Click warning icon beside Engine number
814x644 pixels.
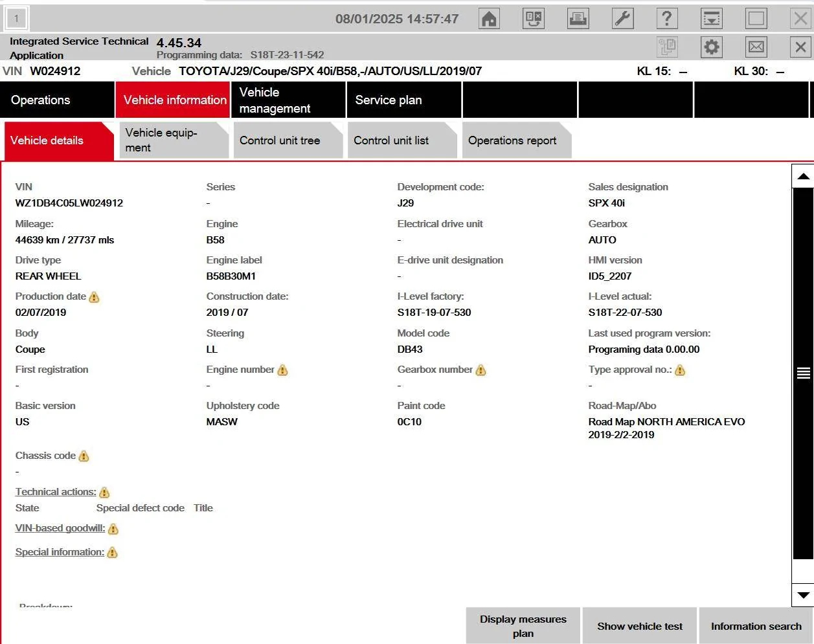pos(282,370)
